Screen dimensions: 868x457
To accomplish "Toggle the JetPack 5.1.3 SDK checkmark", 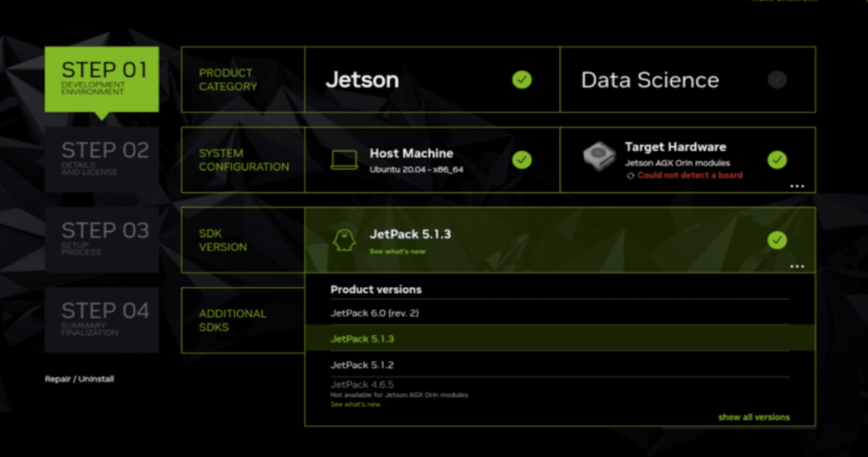I will pyautogui.click(x=777, y=240).
